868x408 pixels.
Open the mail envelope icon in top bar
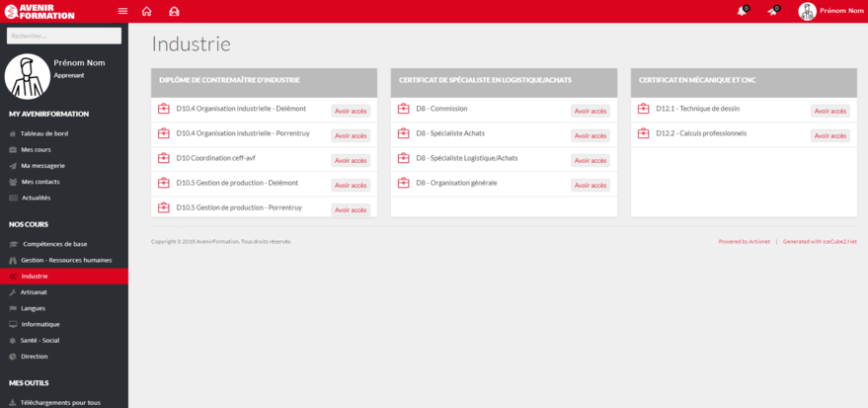click(x=174, y=11)
